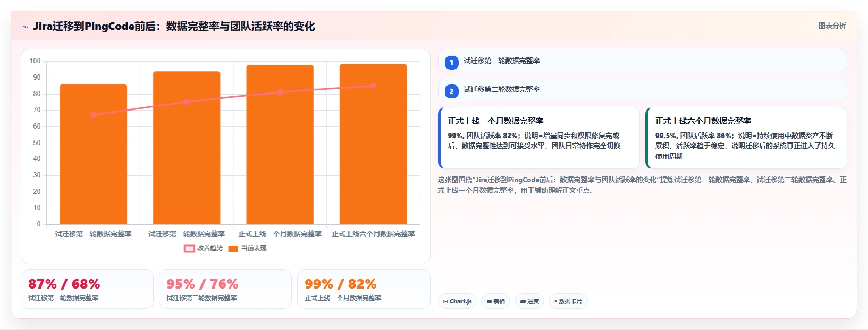
Task: Click the x-axis label 正式上线六个月数据完整率
Action: 373,234
